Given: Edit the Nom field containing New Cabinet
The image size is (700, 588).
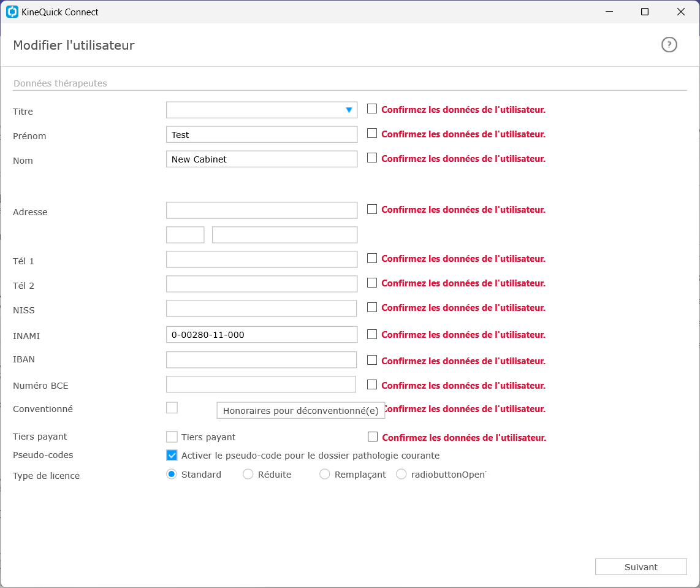Looking at the screenshot, I should pos(262,159).
